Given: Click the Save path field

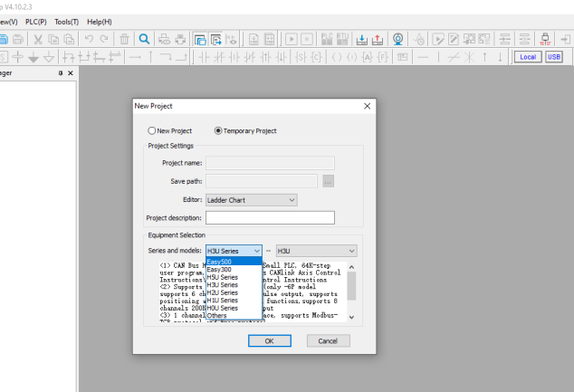Looking at the screenshot, I should 262,181.
